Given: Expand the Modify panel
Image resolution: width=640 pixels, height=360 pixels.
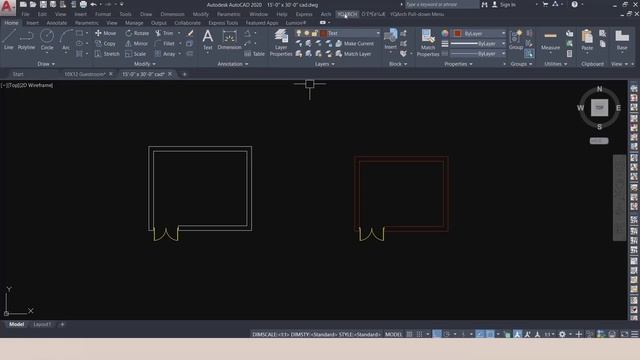Looking at the screenshot, I should click(x=144, y=64).
